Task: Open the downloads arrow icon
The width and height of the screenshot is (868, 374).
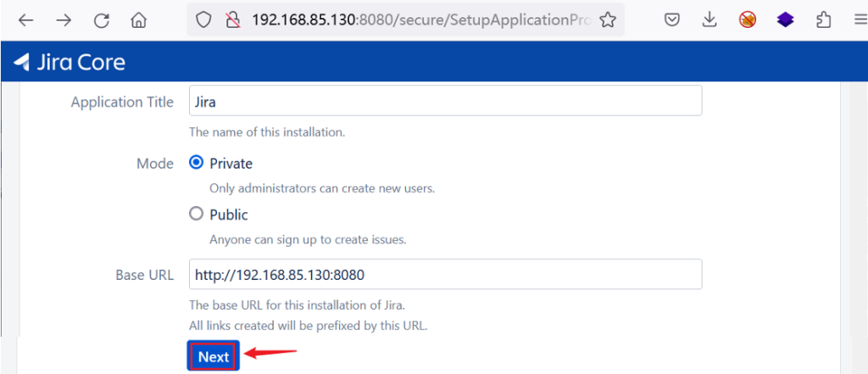Action: coord(709,20)
